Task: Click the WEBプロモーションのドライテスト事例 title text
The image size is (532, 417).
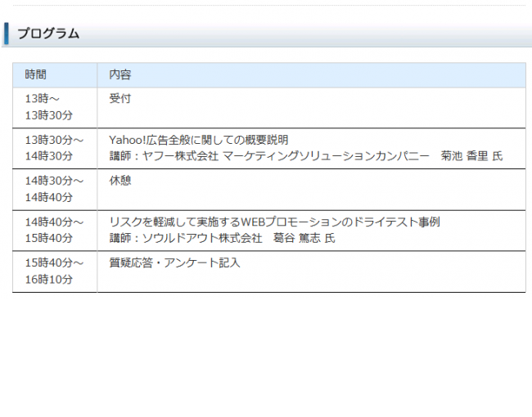Action: tap(274, 222)
